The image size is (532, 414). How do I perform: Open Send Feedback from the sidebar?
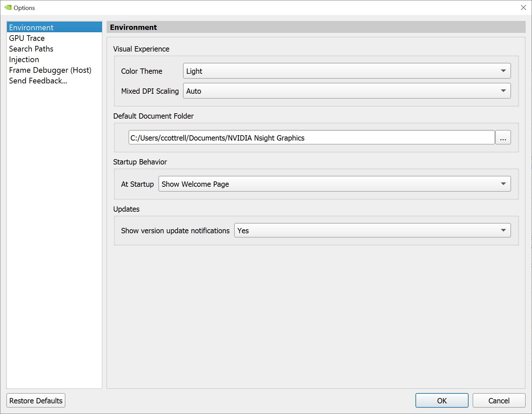click(38, 80)
